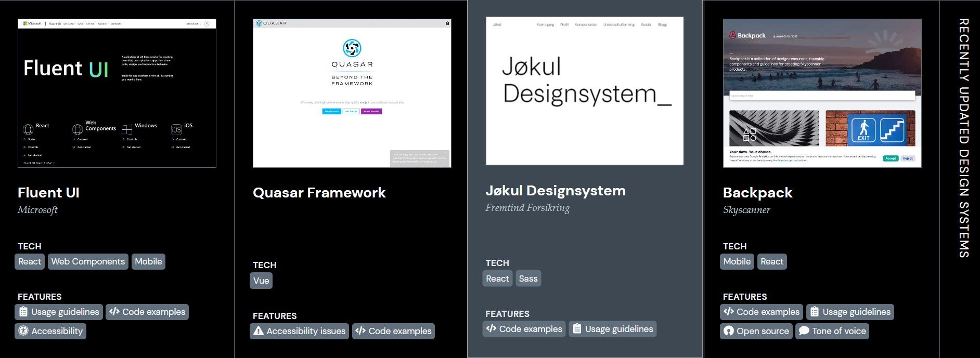Click the Accessibility issues warning icon

pos(259,331)
